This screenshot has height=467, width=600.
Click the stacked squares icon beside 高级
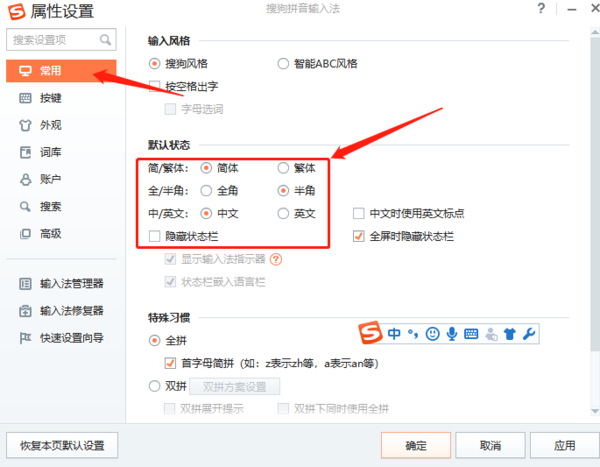[25, 234]
